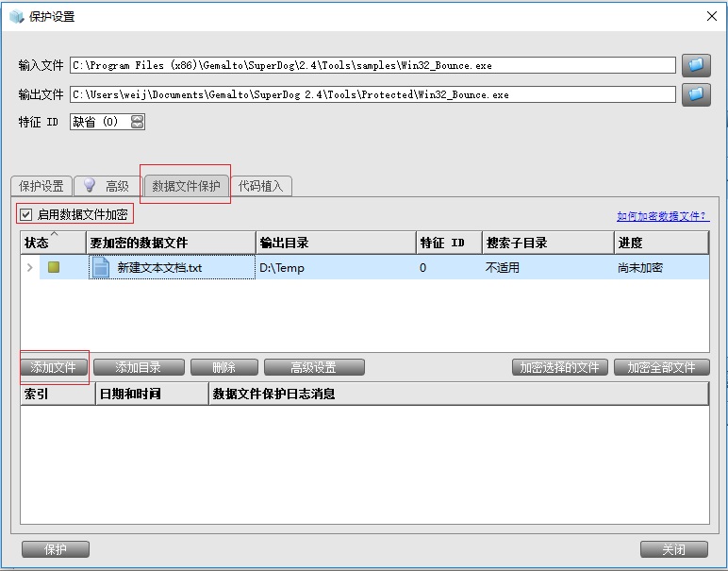Switch to the 保护设置 tab
Image resolution: width=728 pixels, height=571 pixels.
[41, 186]
